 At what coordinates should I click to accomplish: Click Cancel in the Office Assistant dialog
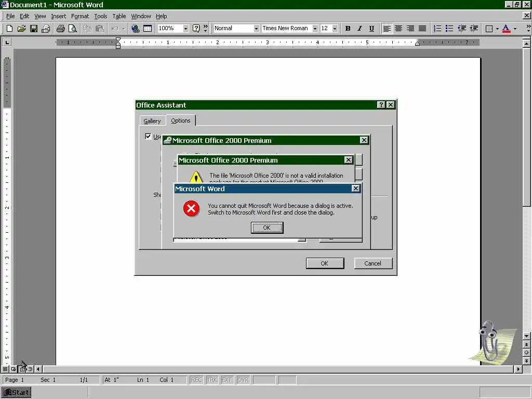coord(373,263)
